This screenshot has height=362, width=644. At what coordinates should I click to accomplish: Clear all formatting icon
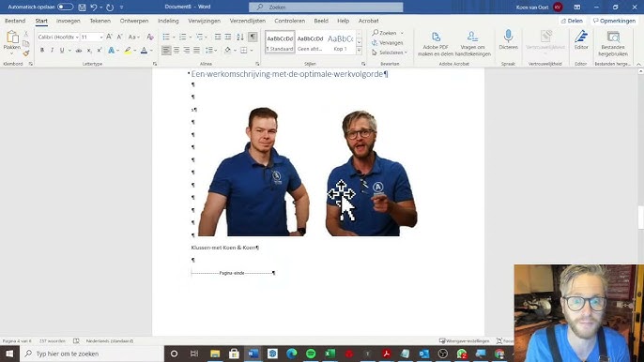point(150,37)
